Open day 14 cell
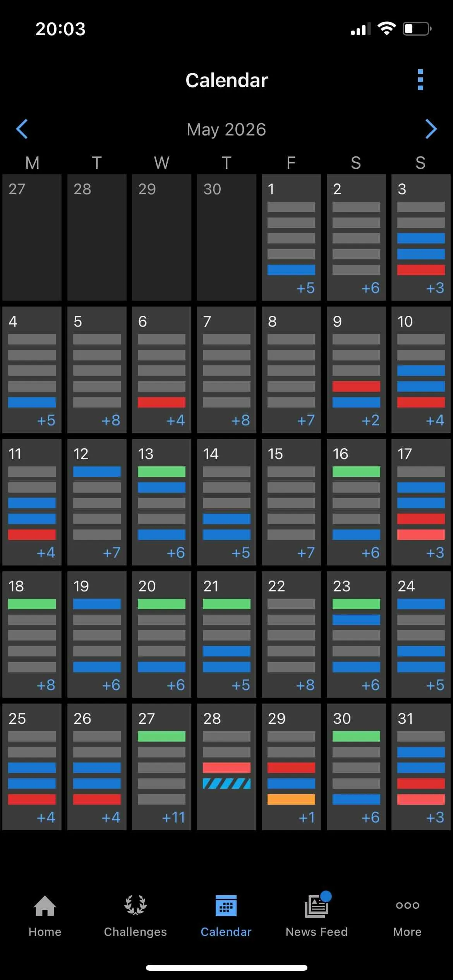 coord(226,502)
